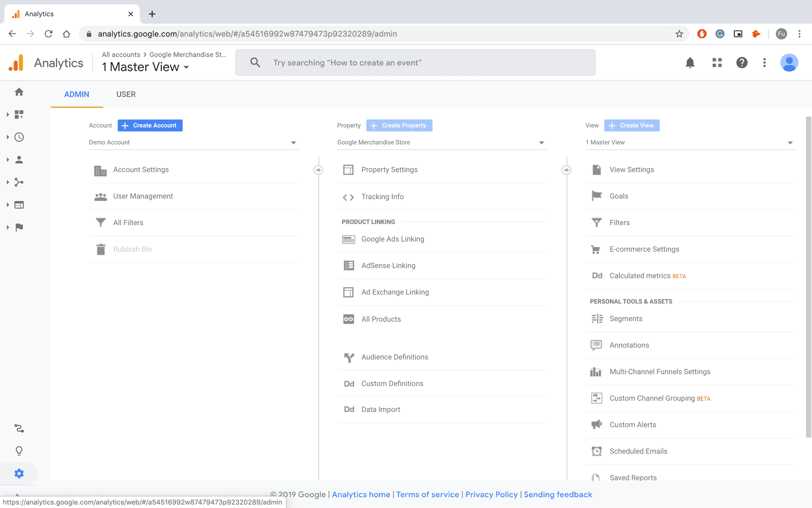Open E-commerce Settings
Viewport: 812px width, 508px height.
pos(691,249)
